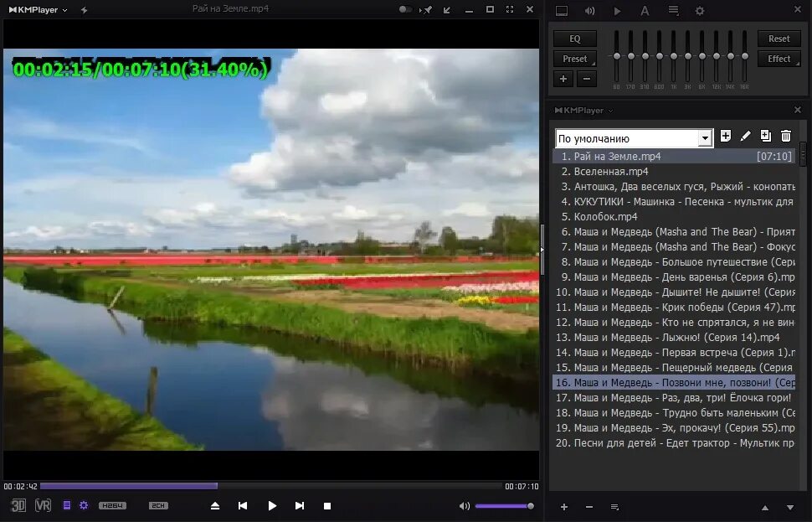Screen dimensions: 812x522
Task: Open the equalizer Preset dropdown
Action: point(575,59)
